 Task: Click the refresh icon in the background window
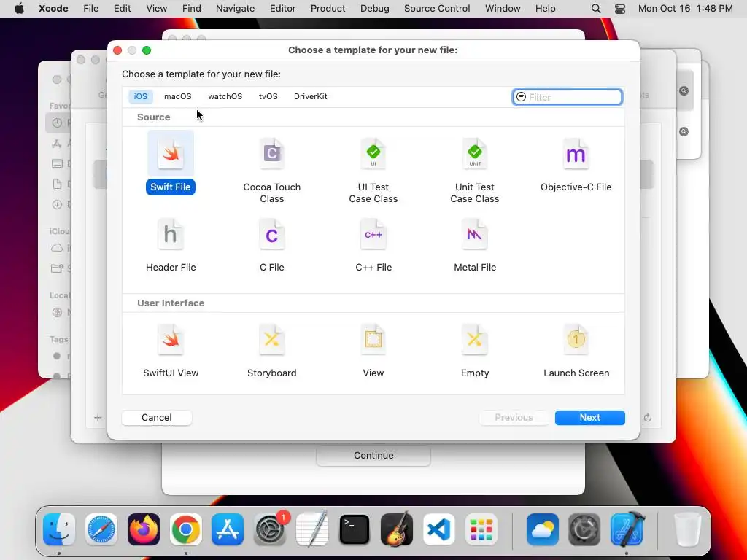coord(648,418)
